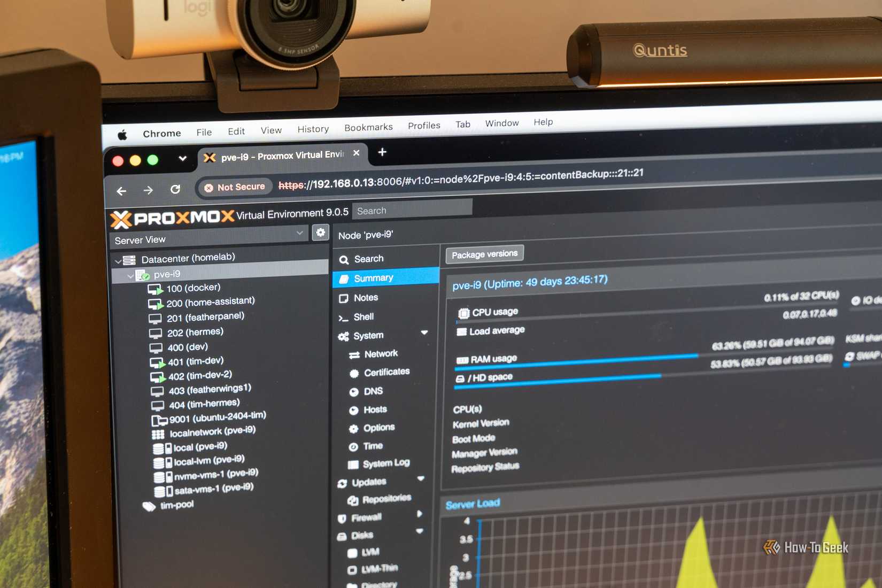Select VM 100 (docker)
Viewport: 882px width, 588px height.
click(x=183, y=289)
